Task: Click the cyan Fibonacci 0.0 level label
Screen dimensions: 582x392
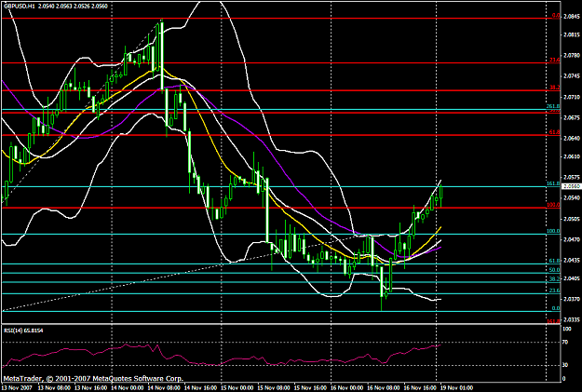Action: (556, 308)
